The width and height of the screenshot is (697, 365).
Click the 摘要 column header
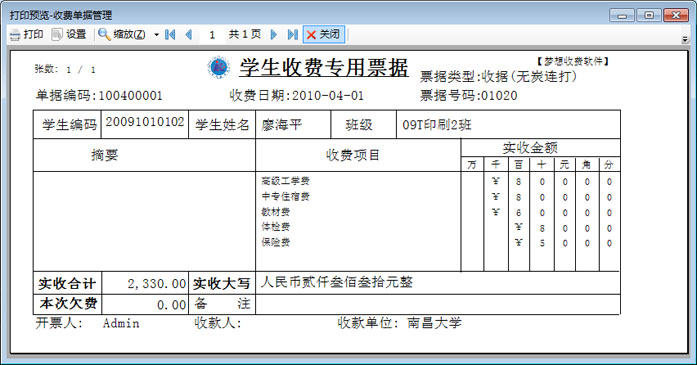click(x=104, y=155)
